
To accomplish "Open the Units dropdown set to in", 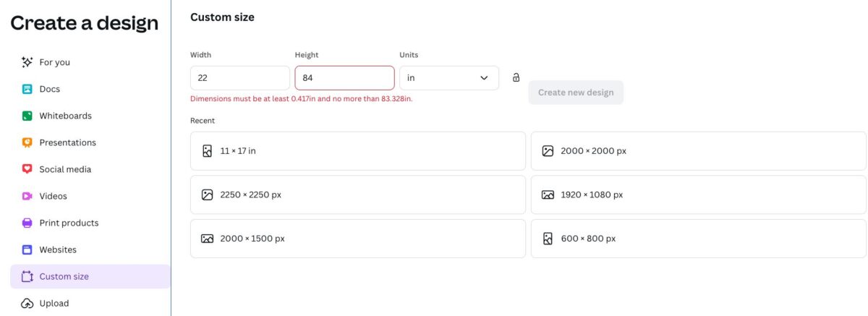I will click(x=449, y=77).
